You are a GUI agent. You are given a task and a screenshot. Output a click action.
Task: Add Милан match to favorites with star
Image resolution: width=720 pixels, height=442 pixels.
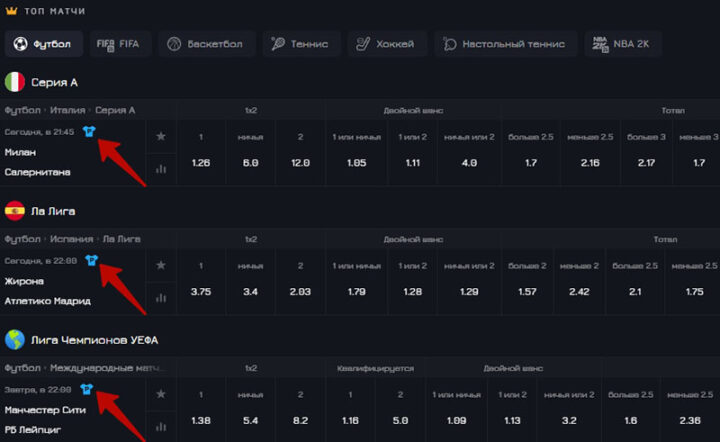tap(160, 136)
